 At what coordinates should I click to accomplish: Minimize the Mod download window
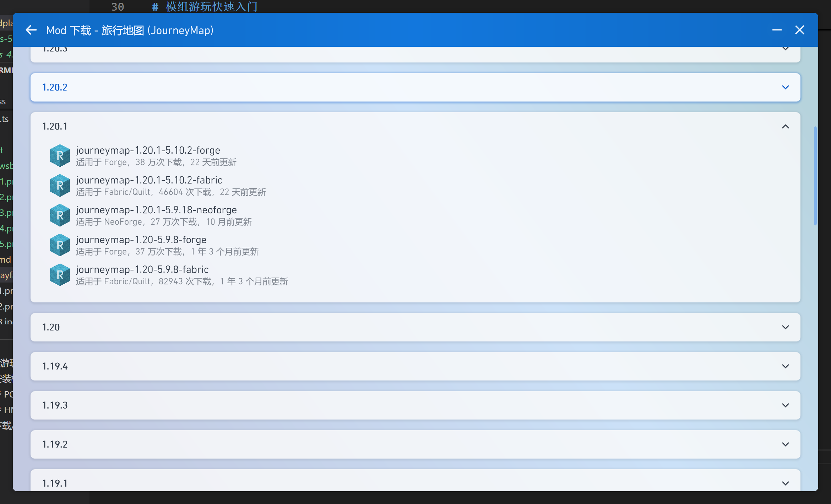(777, 30)
